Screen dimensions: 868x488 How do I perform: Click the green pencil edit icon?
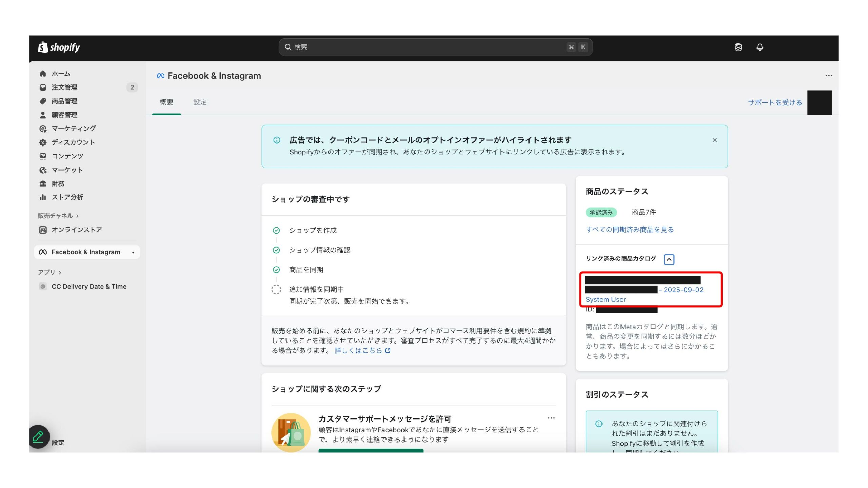(38, 436)
